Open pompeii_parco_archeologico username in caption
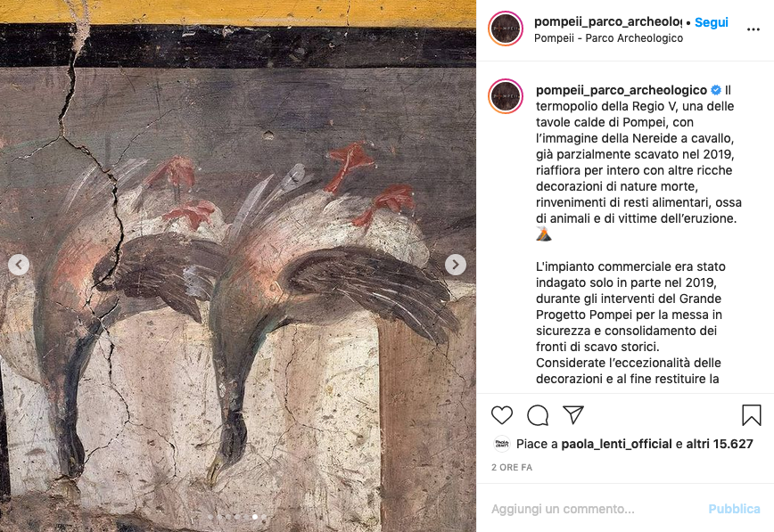This screenshot has width=774, height=532. coord(622,90)
